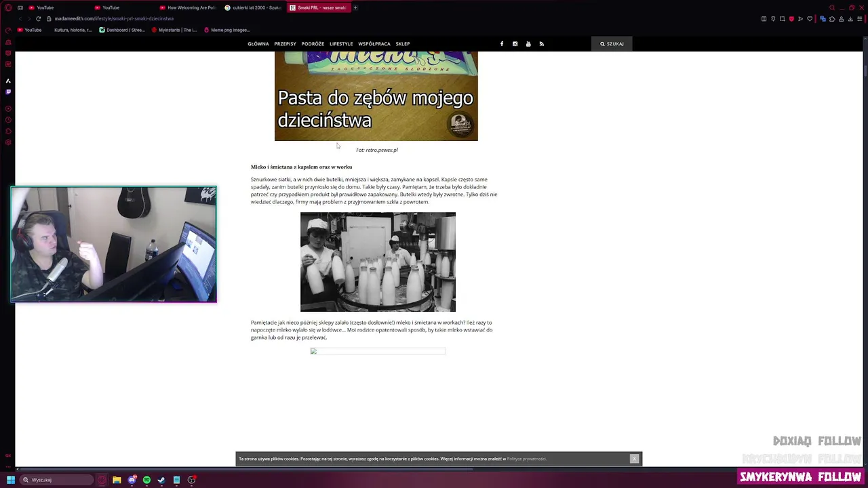Open the site's YouTube icon
The height and width of the screenshot is (488, 868).
pos(528,44)
